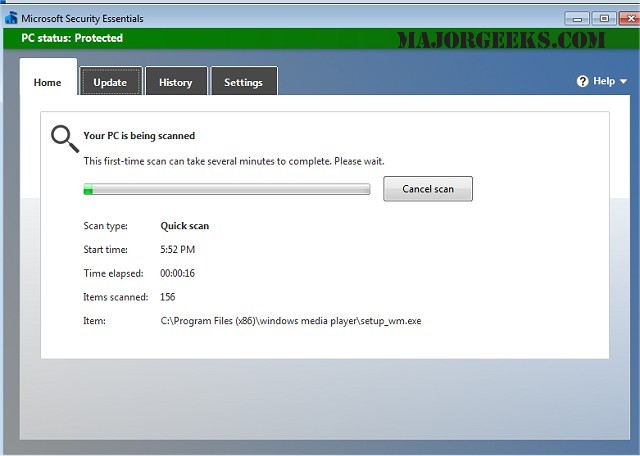The height and width of the screenshot is (456, 640).
Task: Open the Update tab
Action: click(111, 81)
